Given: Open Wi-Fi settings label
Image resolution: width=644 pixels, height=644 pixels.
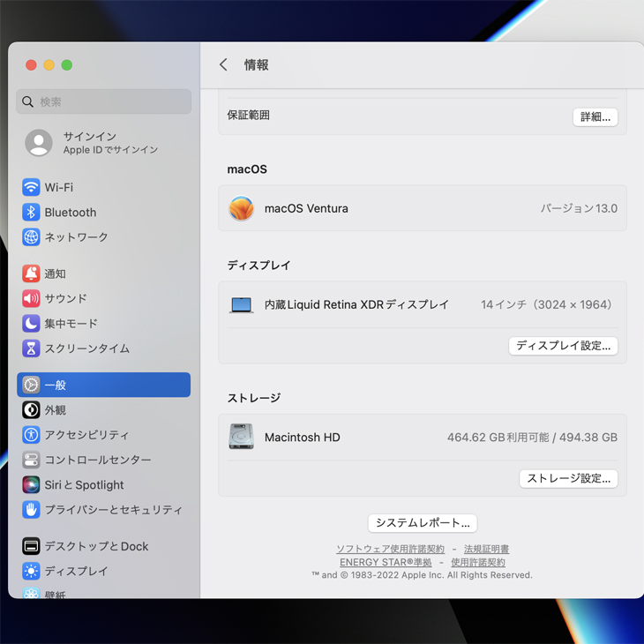Looking at the screenshot, I should pyautogui.click(x=59, y=187).
